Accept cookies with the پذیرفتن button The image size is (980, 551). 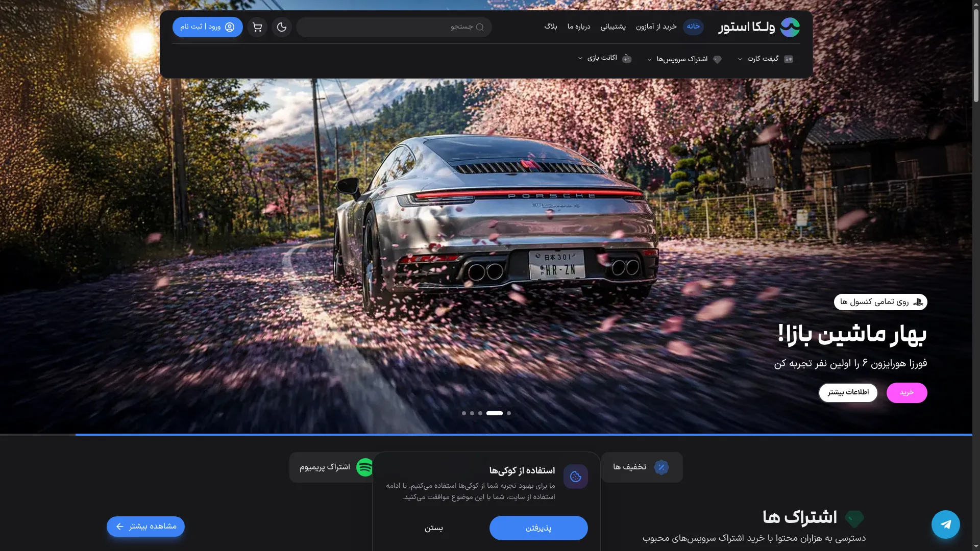click(x=538, y=528)
